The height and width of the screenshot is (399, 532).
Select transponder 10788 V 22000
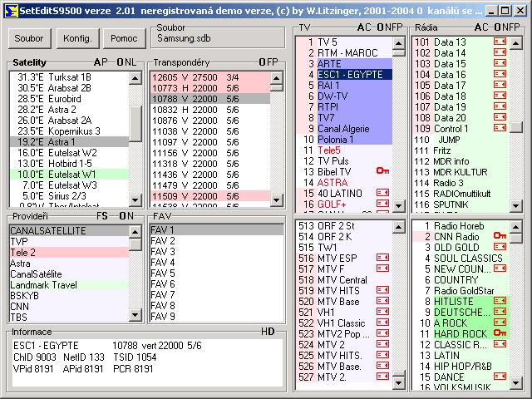[x=210, y=99]
